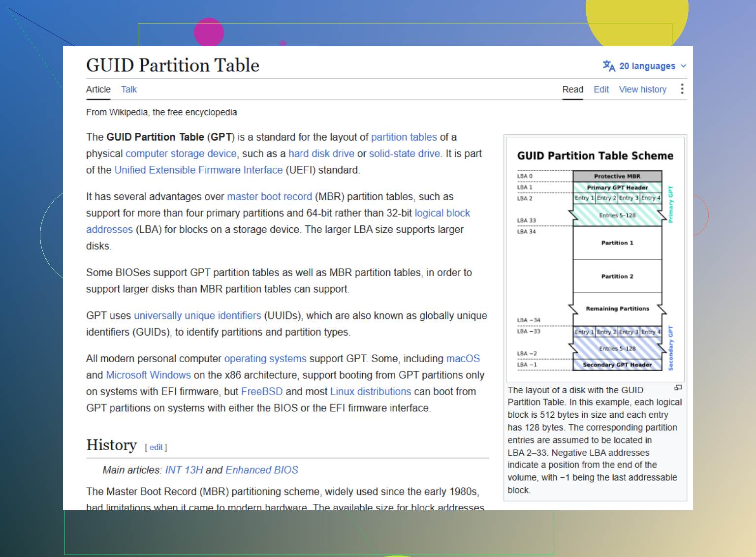Open the View history tab
Viewport: 756px width, 557px height.
(x=642, y=90)
